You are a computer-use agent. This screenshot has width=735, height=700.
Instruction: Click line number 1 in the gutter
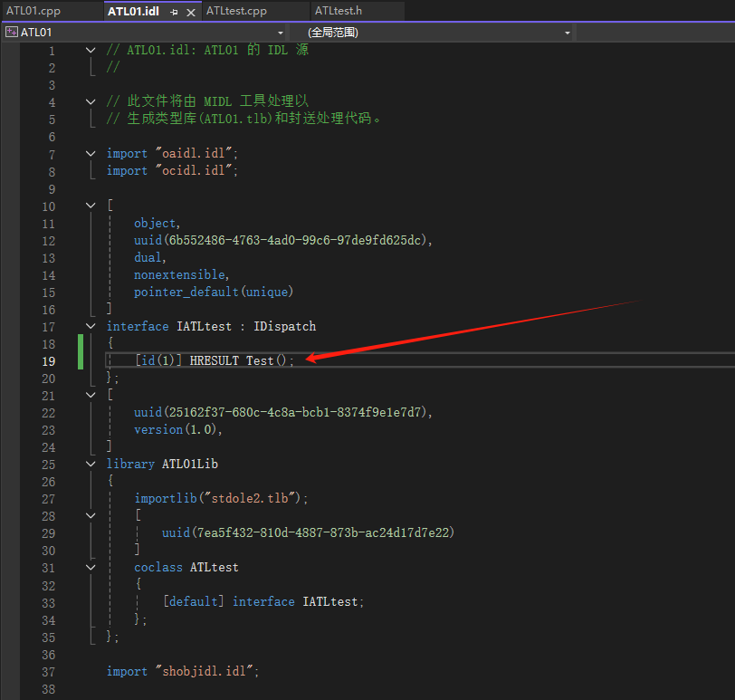coord(52,51)
